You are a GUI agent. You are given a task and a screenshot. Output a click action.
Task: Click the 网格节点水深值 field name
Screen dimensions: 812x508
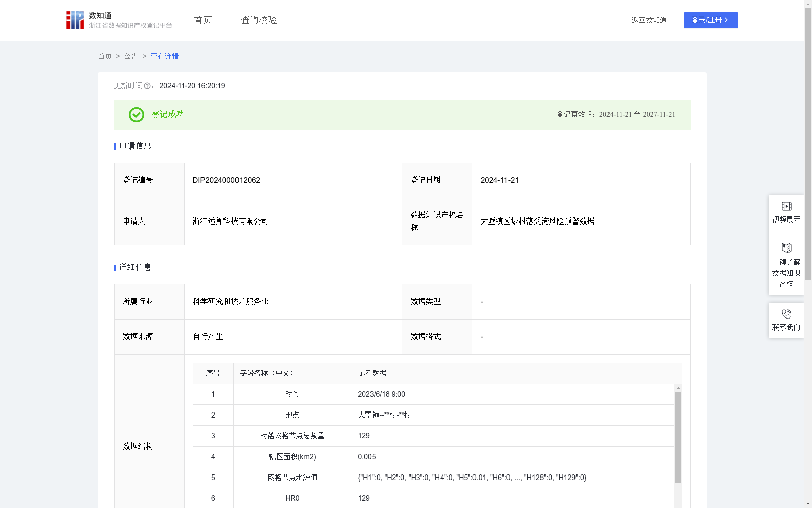click(x=292, y=478)
